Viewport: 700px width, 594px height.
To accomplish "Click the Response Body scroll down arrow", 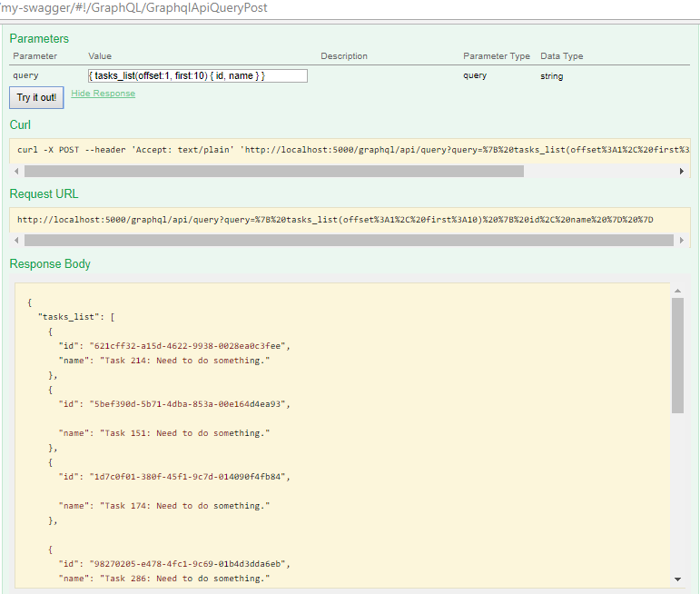I will point(677,579).
